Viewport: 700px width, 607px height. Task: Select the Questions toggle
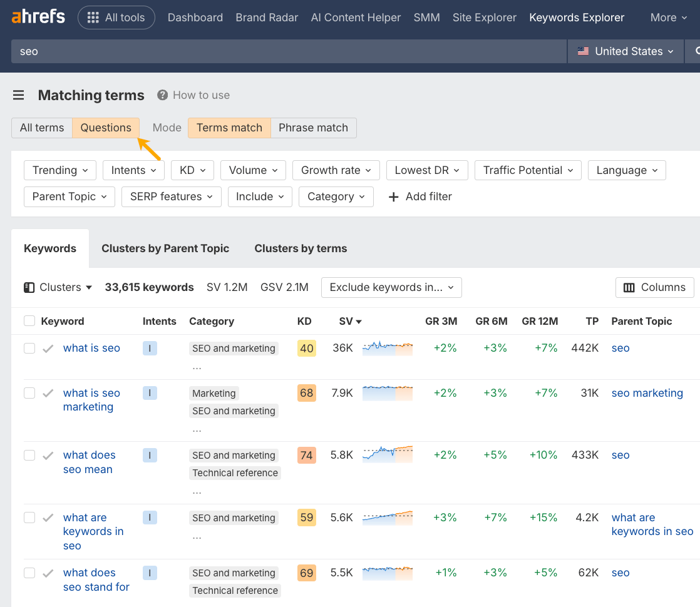point(106,128)
